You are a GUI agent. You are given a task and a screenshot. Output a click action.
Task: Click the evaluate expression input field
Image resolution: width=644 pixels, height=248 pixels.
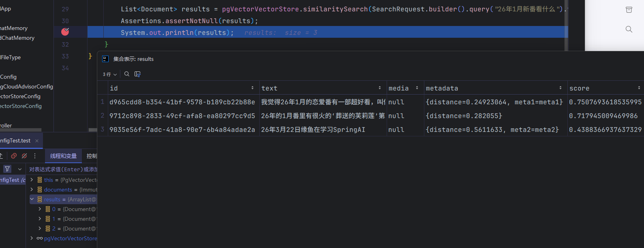63,169
